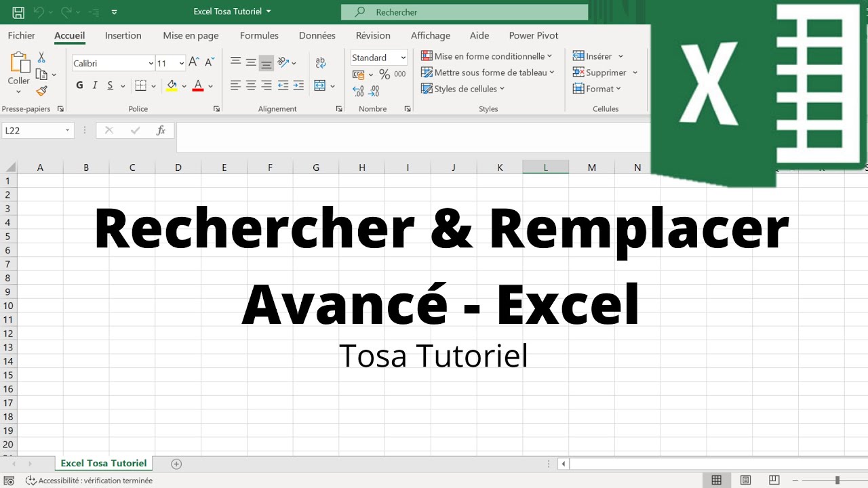The width and height of the screenshot is (868, 488).
Task: Click the text orientation icon
Action: click(283, 62)
